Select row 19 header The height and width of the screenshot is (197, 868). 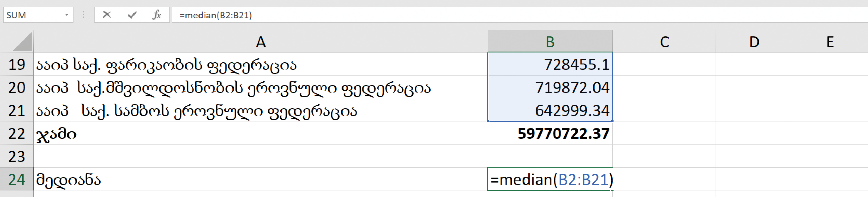coord(17,64)
